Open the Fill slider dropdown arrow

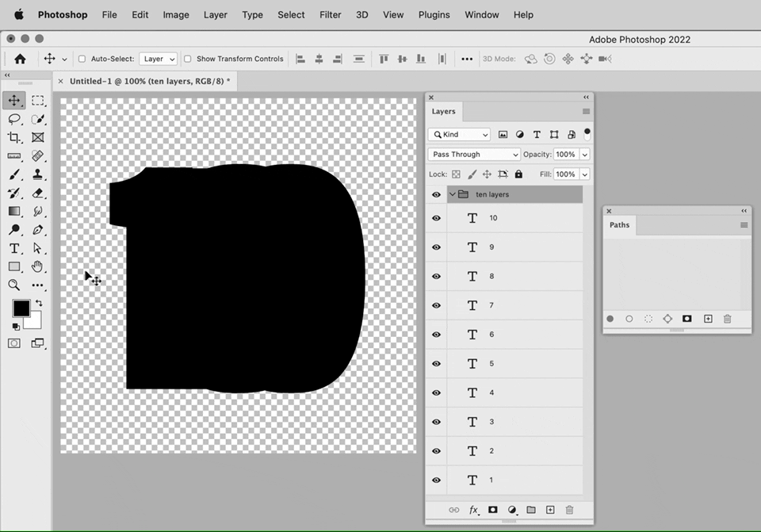pyautogui.click(x=585, y=174)
